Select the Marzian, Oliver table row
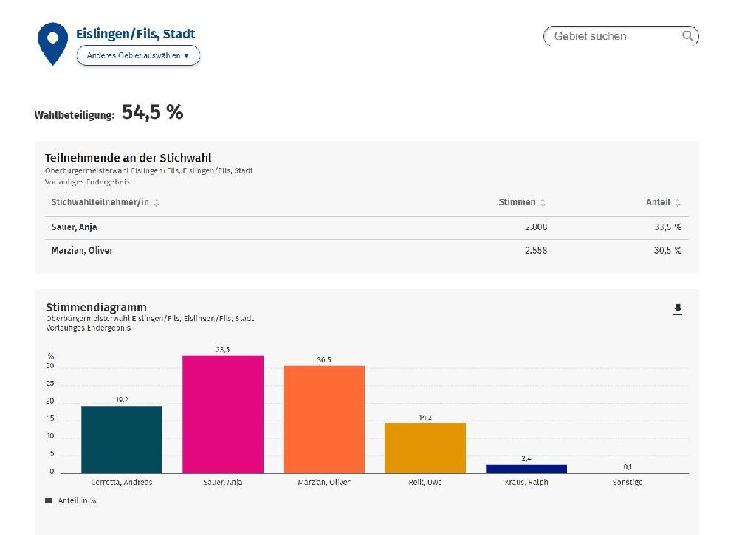The image size is (756, 535). [x=366, y=250]
